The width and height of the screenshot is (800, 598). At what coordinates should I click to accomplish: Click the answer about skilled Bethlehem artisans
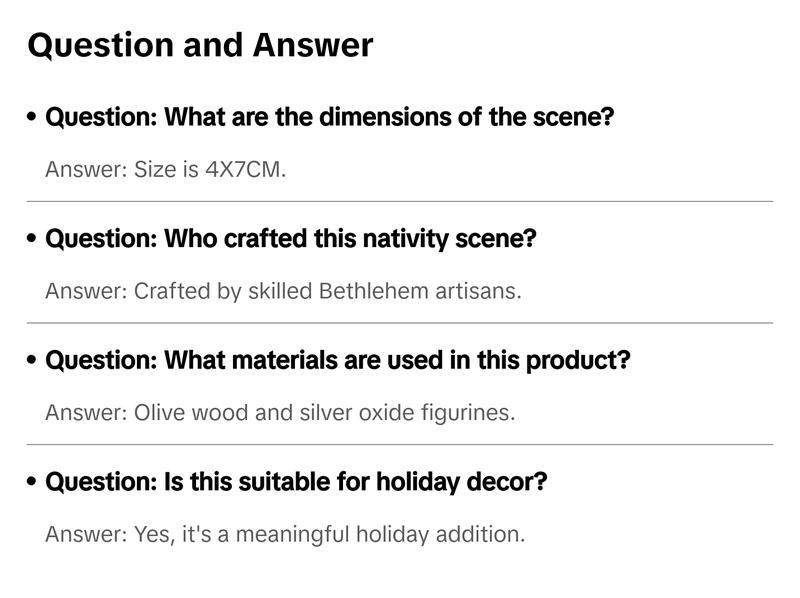click(283, 291)
